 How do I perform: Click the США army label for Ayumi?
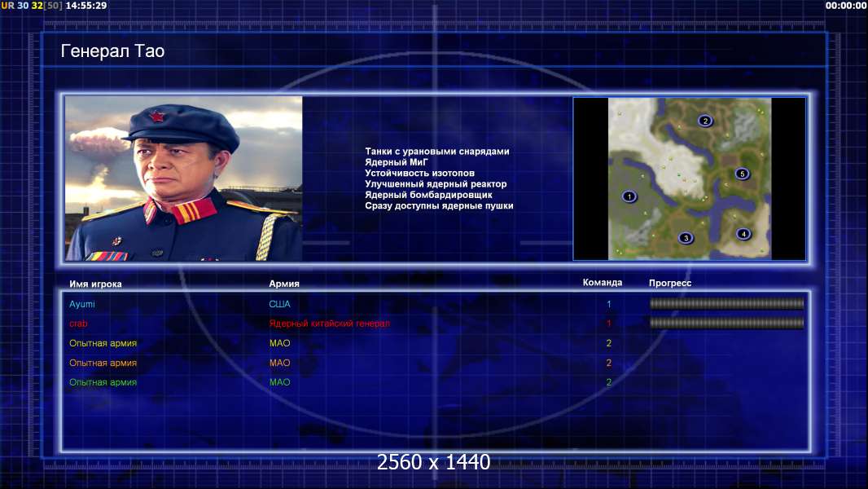tap(279, 304)
